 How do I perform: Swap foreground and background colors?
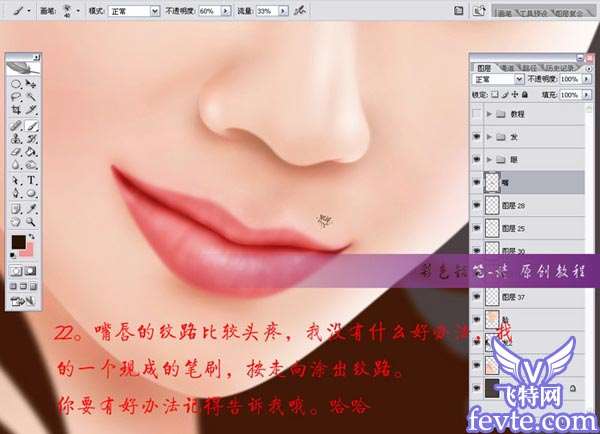click(31, 237)
